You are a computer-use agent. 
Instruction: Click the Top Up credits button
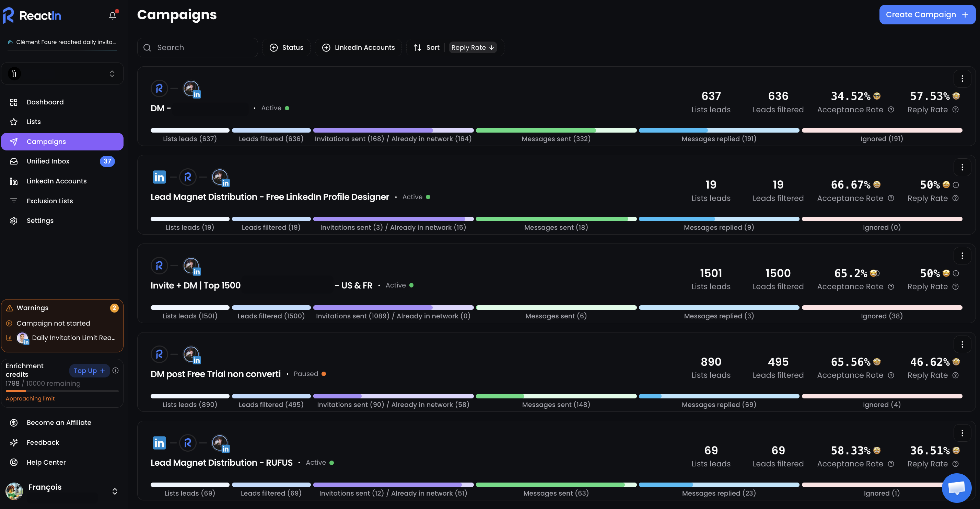pos(89,371)
